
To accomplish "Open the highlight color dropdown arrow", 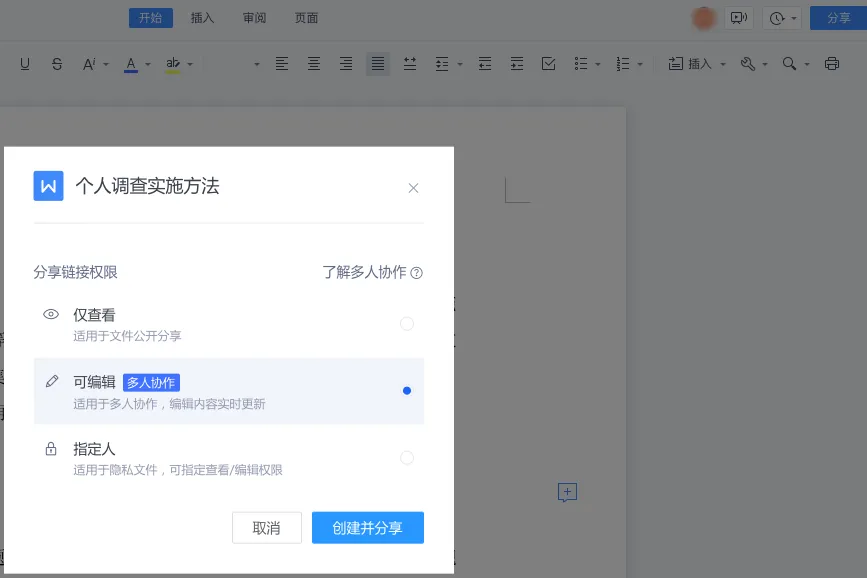I will [190, 65].
